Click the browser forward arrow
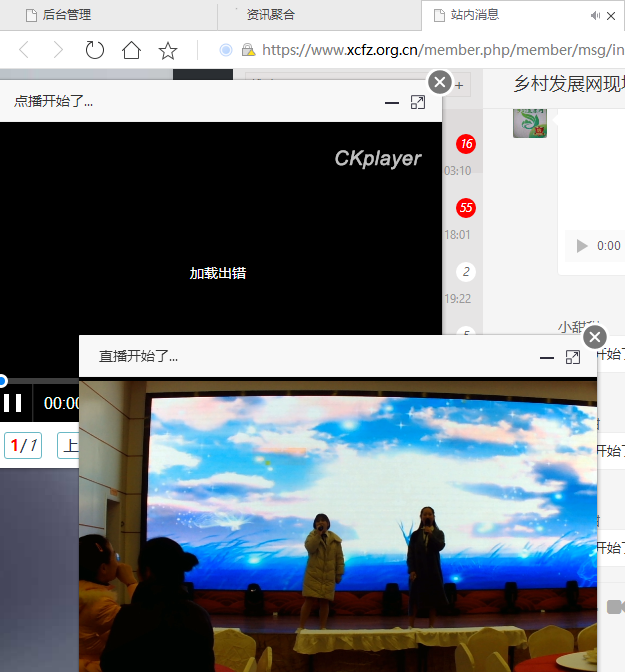 pyautogui.click(x=58, y=50)
